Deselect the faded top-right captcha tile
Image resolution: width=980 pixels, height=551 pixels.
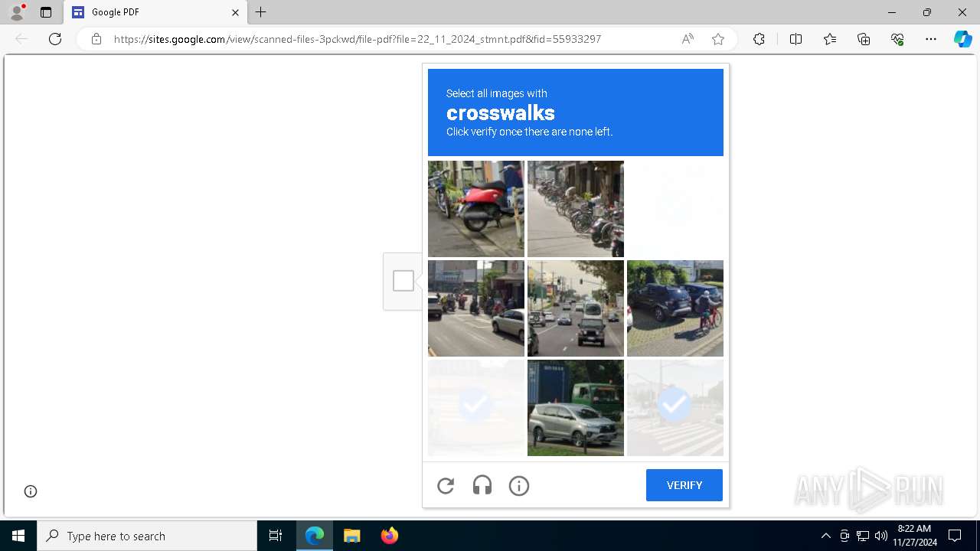[675, 209]
